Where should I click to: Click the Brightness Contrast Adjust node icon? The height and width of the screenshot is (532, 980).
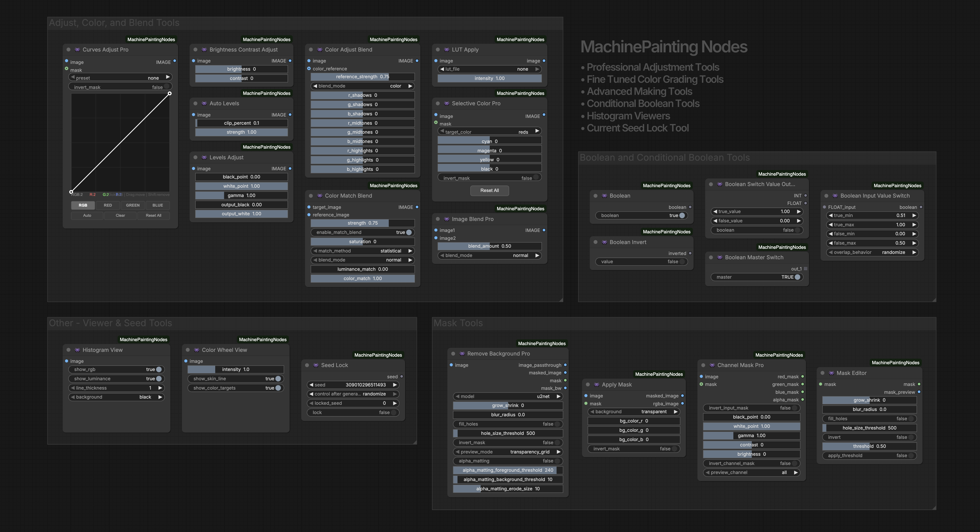pos(204,50)
